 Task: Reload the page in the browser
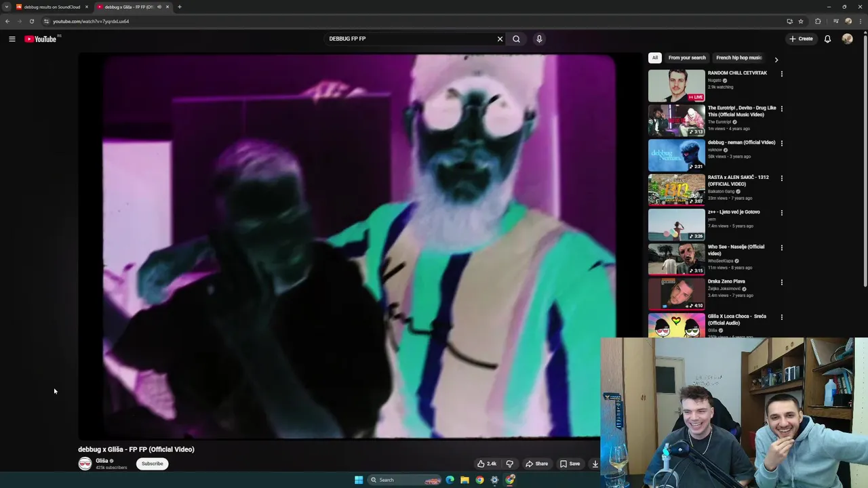pyautogui.click(x=31, y=21)
